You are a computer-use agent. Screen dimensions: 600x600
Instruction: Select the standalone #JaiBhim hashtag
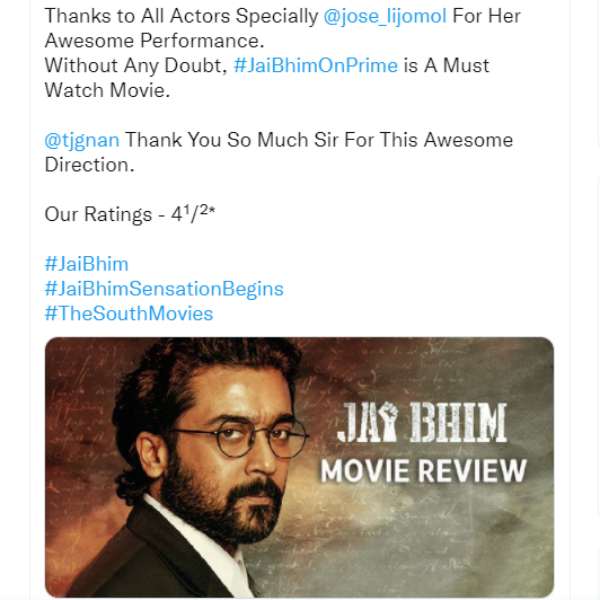86,264
